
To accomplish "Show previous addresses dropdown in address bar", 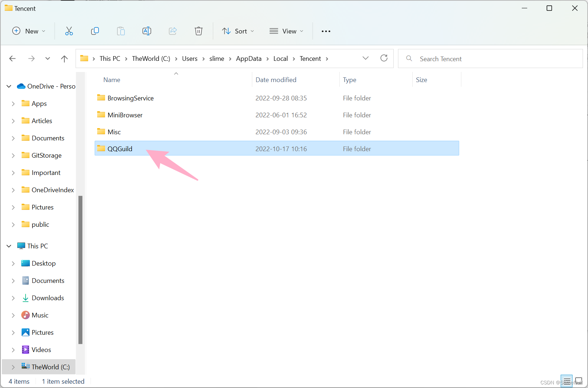I will point(366,58).
